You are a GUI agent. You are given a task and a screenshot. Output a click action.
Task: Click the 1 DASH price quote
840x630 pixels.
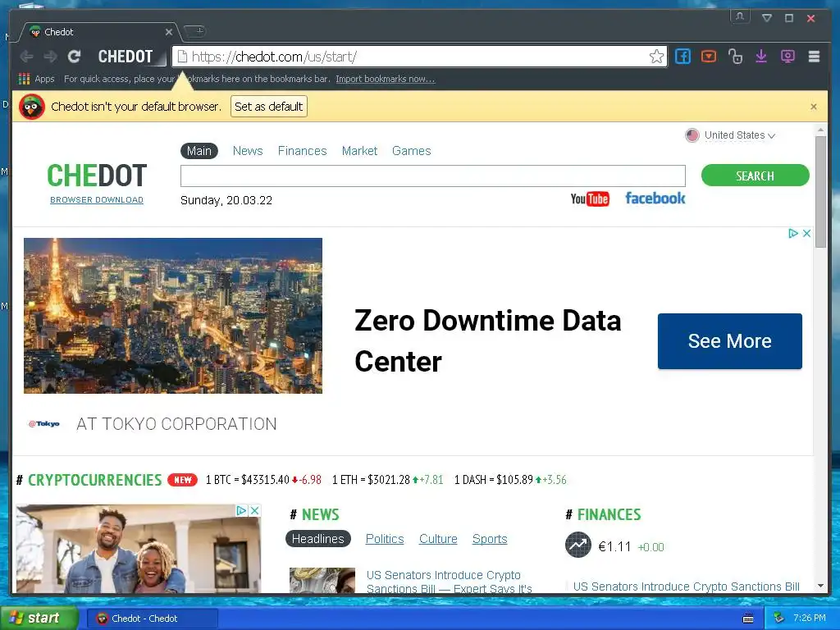click(510, 480)
